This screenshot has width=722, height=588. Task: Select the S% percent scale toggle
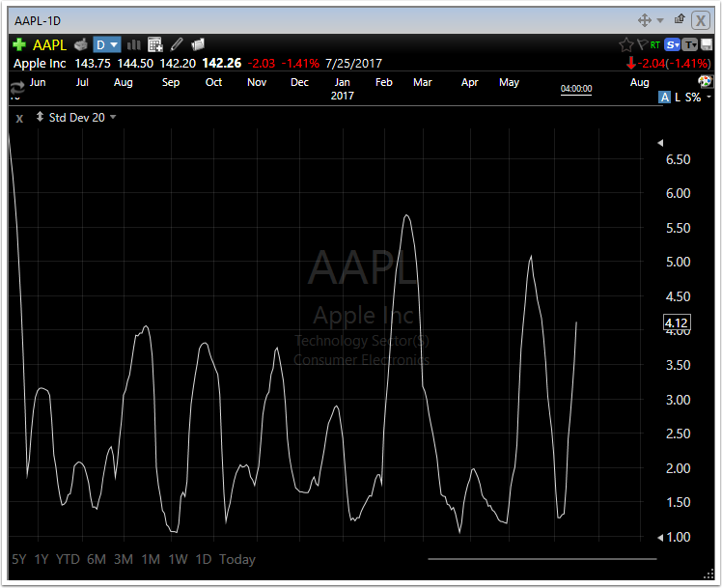pyautogui.click(x=692, y=98)
